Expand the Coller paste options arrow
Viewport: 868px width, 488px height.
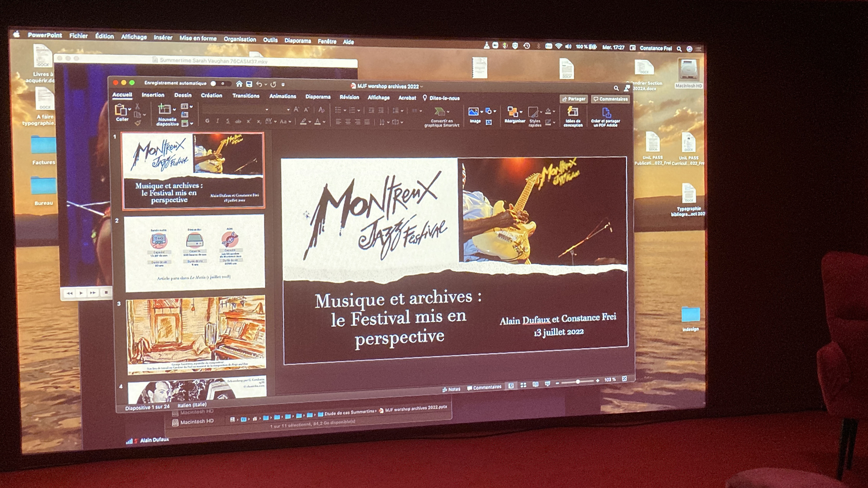click(130, 109)
